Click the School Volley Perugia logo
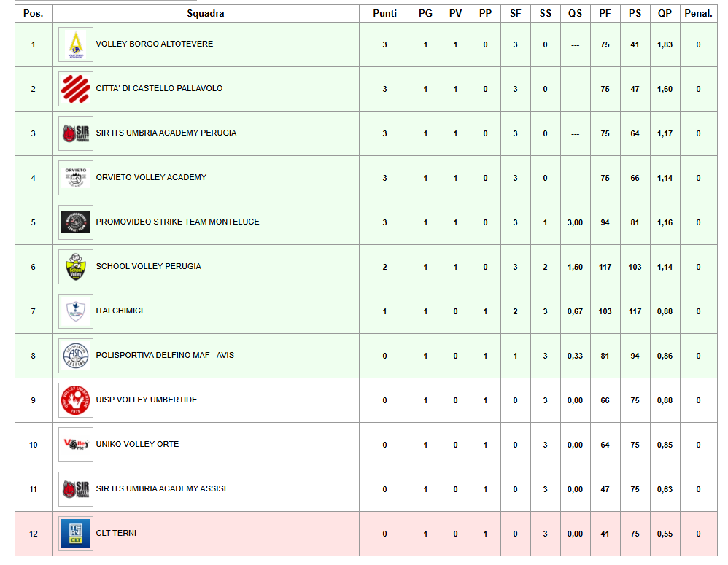This screenshot has height=565, width=728. click(76, 267)
